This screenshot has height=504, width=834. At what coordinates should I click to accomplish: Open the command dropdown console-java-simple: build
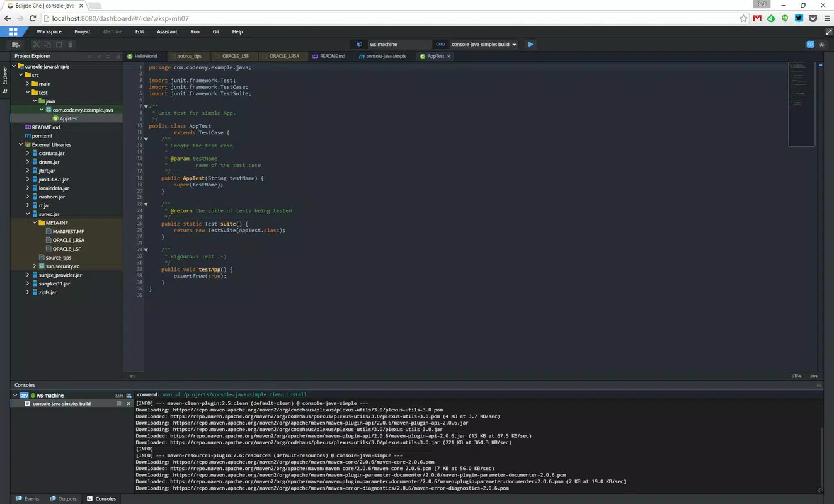(x=484, y=44)
